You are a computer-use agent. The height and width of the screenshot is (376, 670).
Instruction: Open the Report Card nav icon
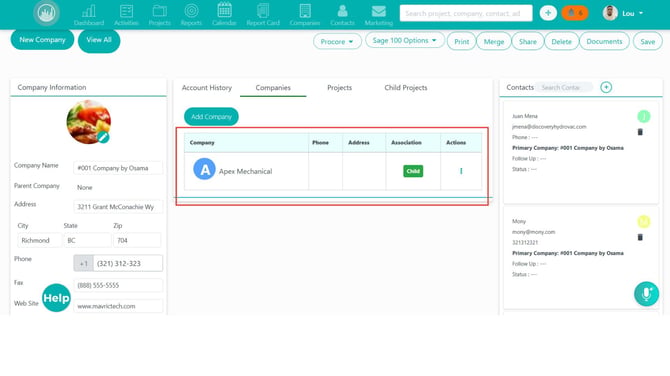pyautogui.click(x=263, y=15)
